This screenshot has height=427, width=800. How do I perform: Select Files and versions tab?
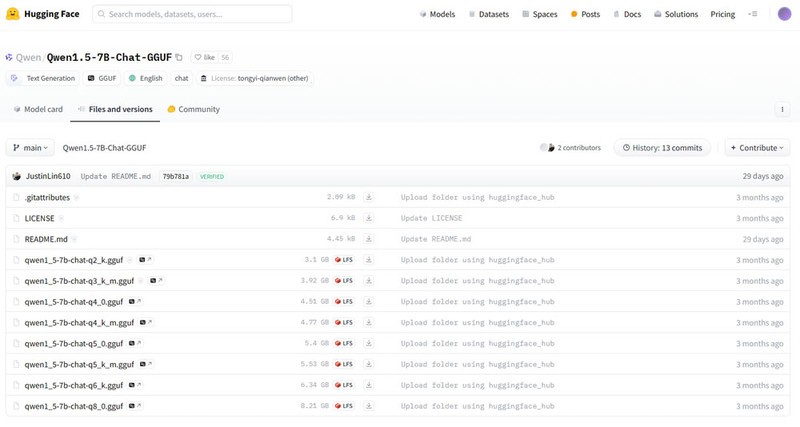(115, 109)
